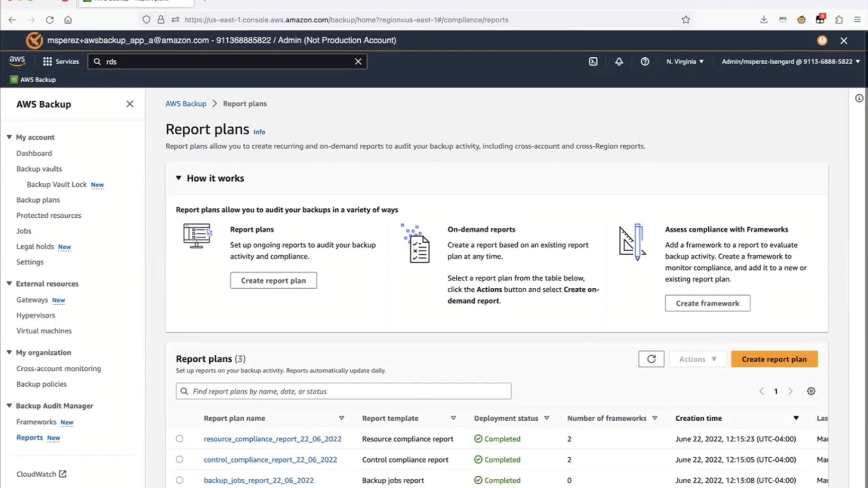Screen dimensions: 868x488
Task: Open the notifications bell icon
Action: click(x=619, y=61)
